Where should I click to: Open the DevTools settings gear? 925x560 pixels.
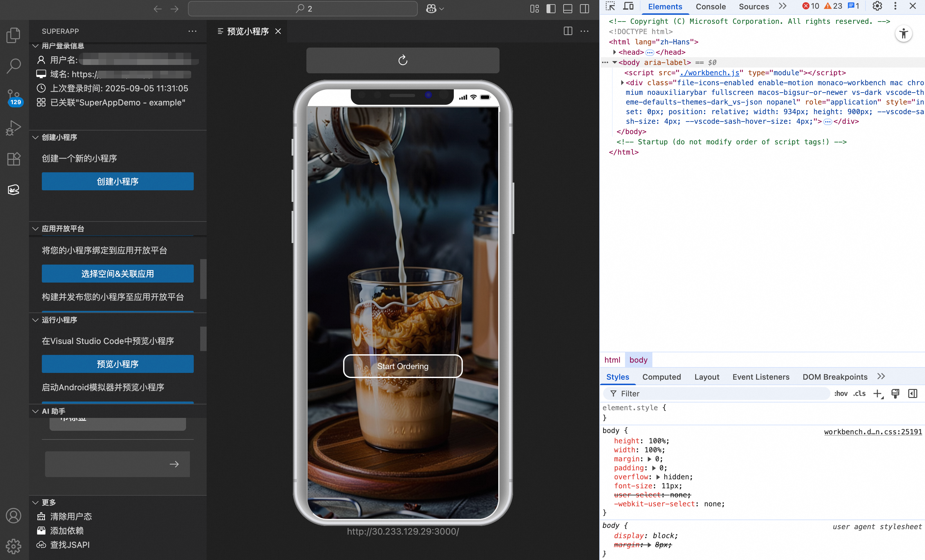coord(877,6)
